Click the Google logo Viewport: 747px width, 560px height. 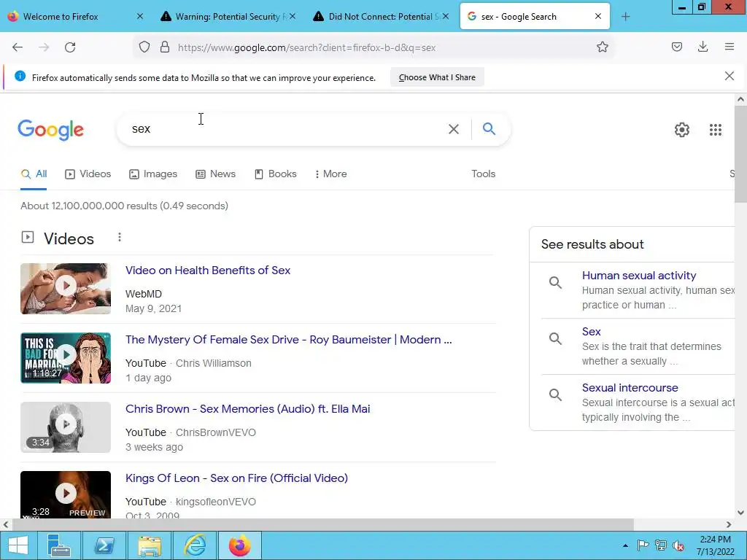(50, 130)
